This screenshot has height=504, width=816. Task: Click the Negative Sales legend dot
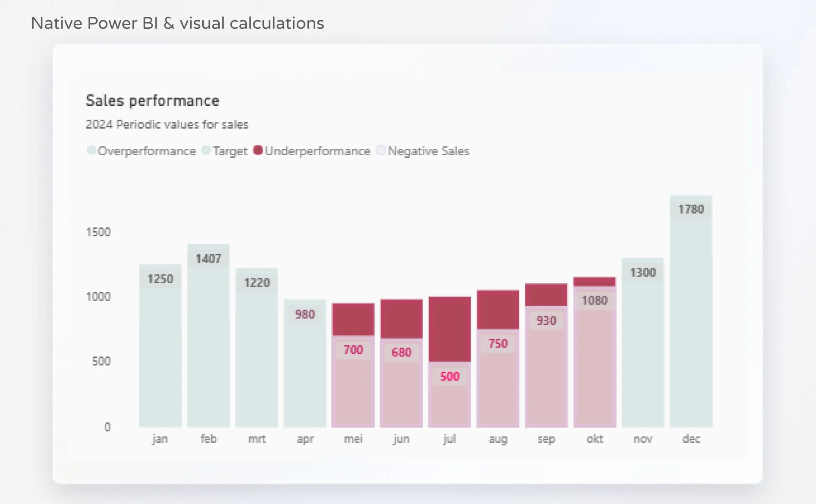[x=381, y=150]
